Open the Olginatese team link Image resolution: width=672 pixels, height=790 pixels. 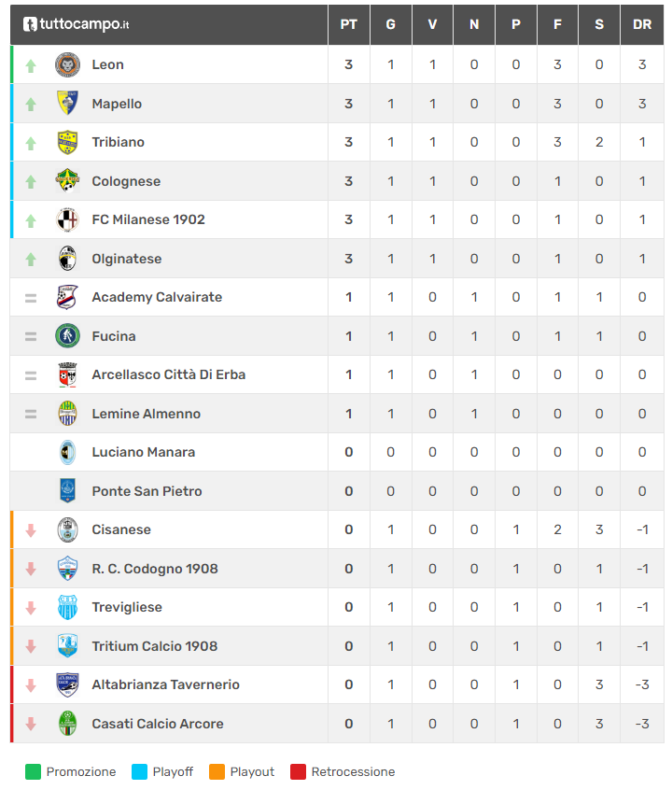click(x=126, y=259)
